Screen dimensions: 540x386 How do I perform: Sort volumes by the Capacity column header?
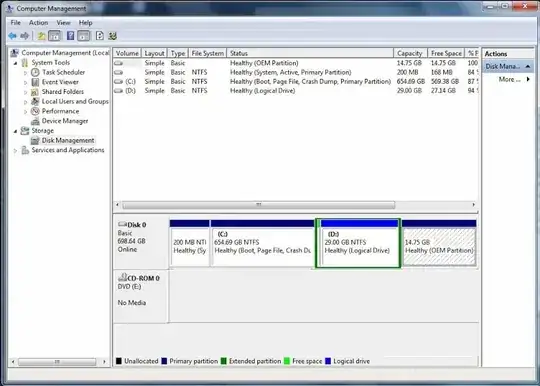click(x=410, y=53)
